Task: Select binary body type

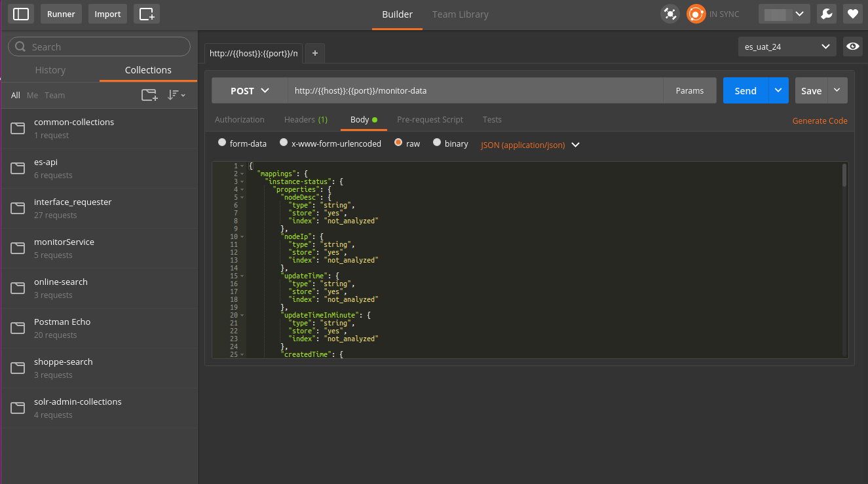Action: click(437, 143)
